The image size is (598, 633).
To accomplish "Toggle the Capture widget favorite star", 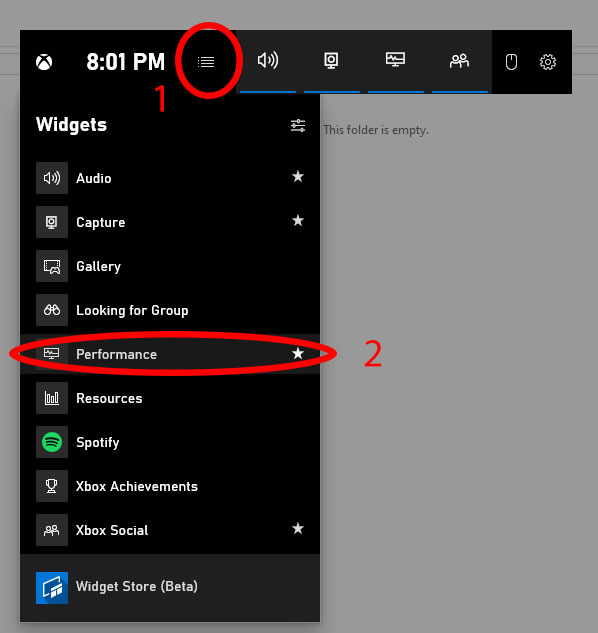I will tap(298, 220).
